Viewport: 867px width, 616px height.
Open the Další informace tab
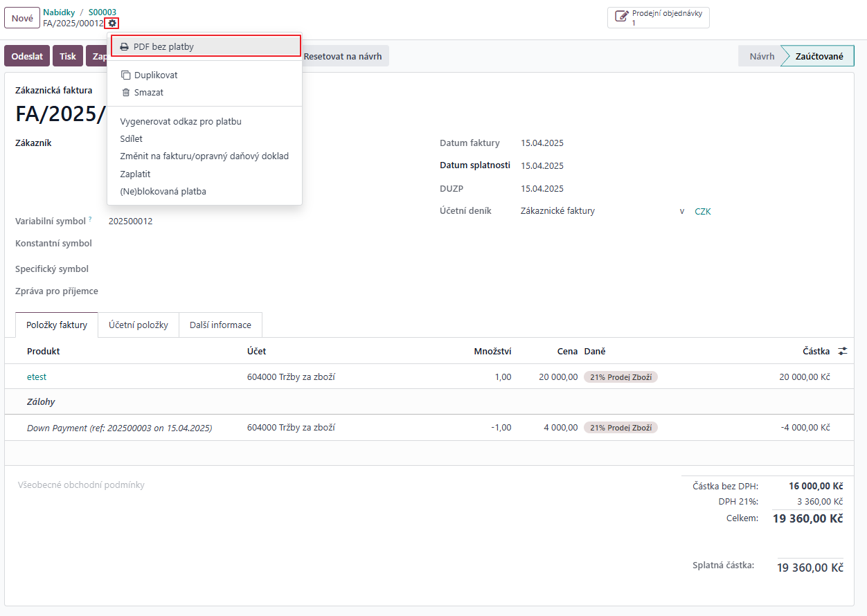(x=221, y=325)
